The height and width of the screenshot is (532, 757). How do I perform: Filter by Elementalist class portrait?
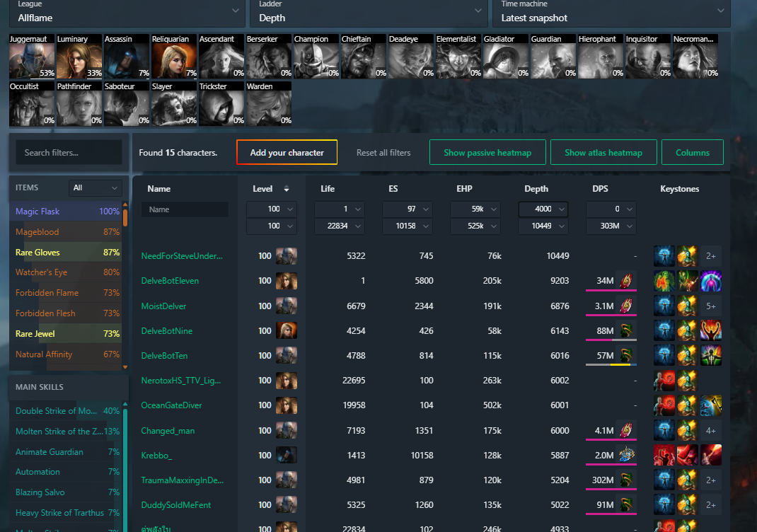458,56
